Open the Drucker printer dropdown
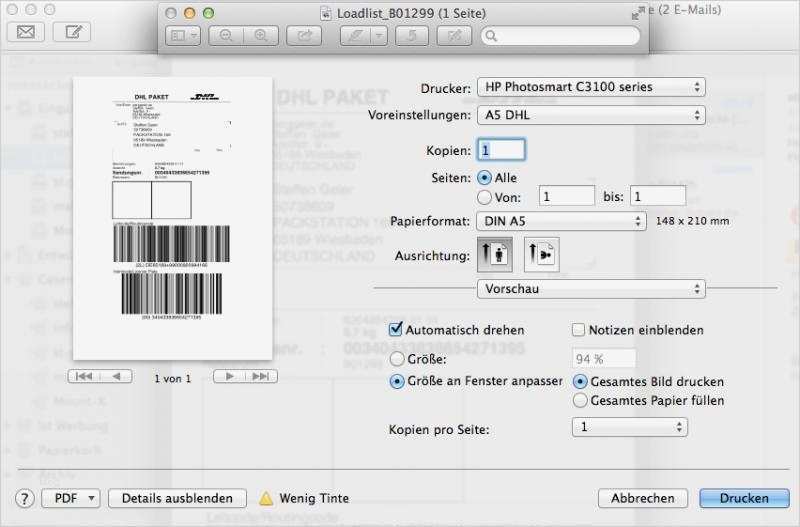This screenshot has height=527, width=800. click(591, 87)
